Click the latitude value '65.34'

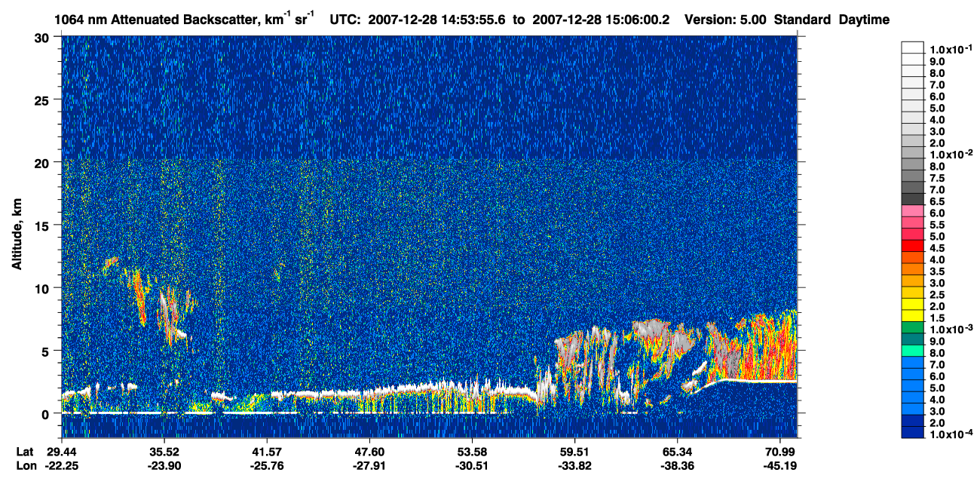coord(676,452)
